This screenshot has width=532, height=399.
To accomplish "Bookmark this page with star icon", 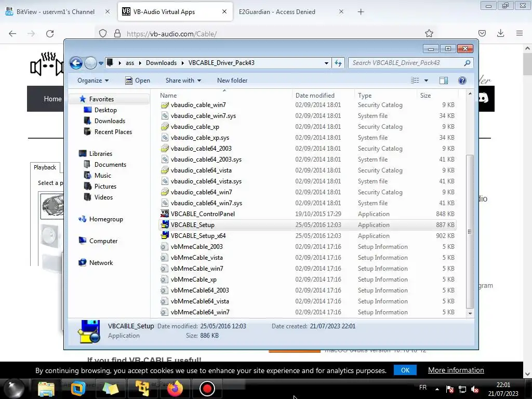I will point(429,33).
